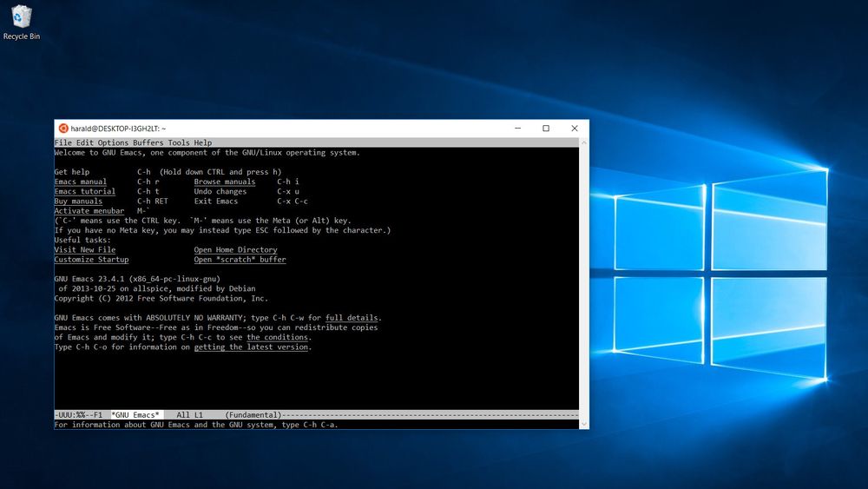Follow the full details warranty link

(x=352, y=318)
